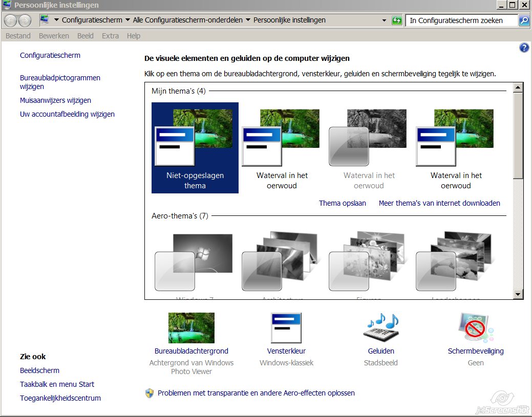This screenshot has width=532, height=417.
Task: Open the Help menu
Action: (x=134, y=36)
